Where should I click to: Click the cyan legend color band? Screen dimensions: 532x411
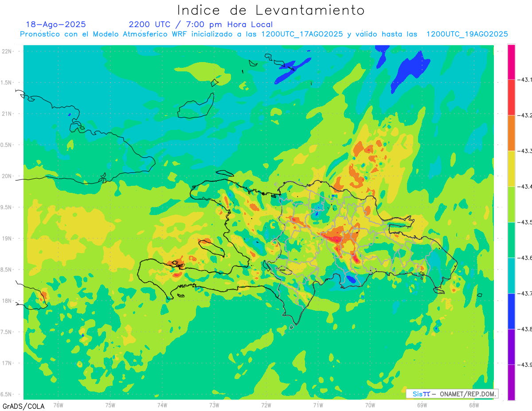(511, 275)
